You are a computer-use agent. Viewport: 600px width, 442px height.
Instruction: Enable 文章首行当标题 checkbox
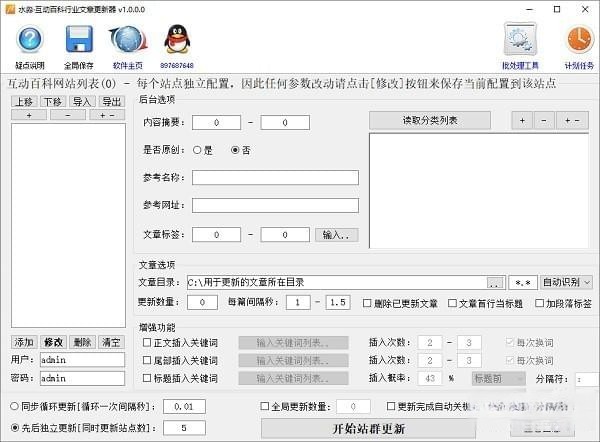coord(452,303)
